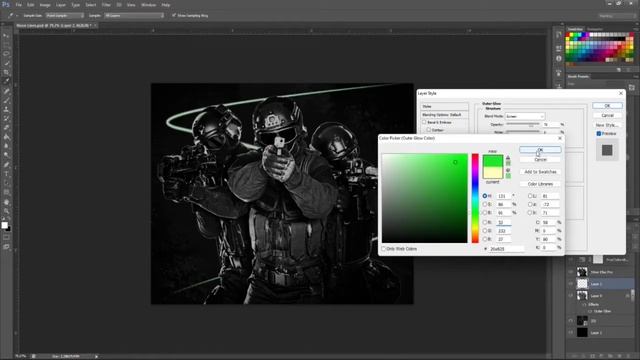The width and height of the screenshot is (640, 360).
Task: Open the Filter menu
Action: pyautogui.click(x=106, y=5)
